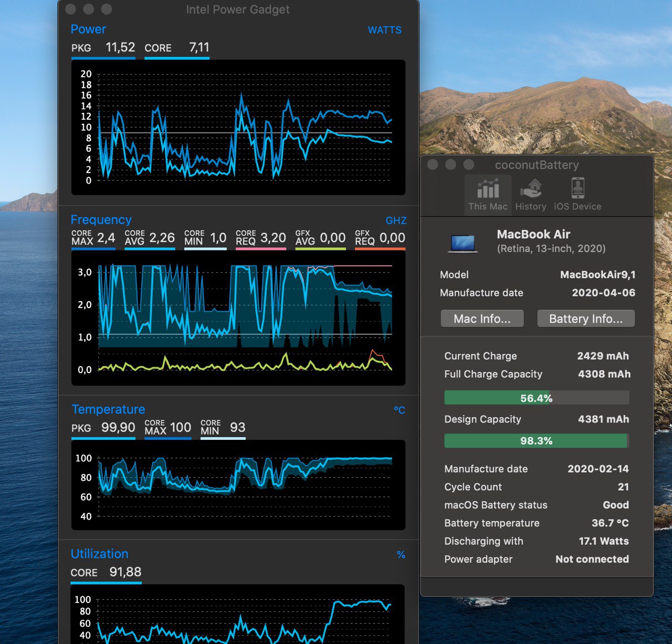This screenshot has width=672, height=644.
Task: Click the CORE MAX frequency value 2,4
Action: 106,238
